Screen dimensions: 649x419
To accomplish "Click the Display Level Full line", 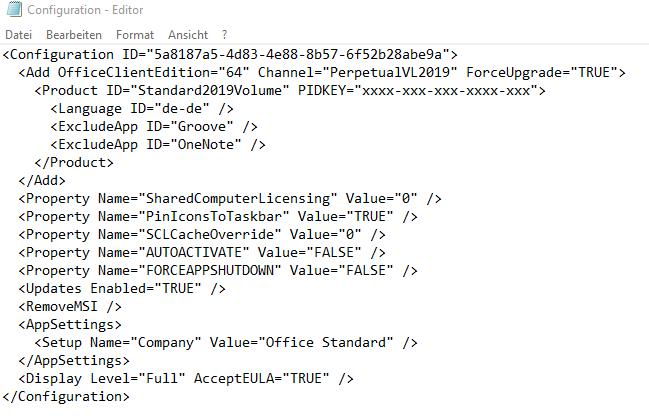I will click(x=186, y=379).
